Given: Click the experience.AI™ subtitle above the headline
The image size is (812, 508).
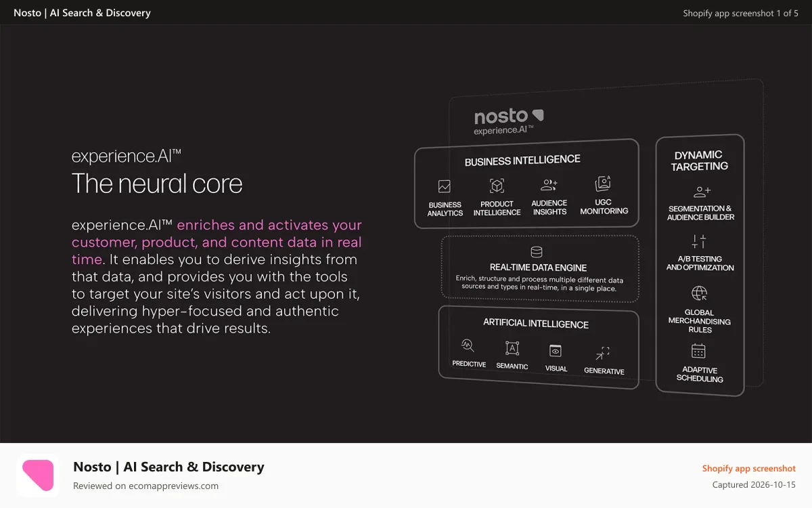Looking at the screenshot, I should 126,156.
